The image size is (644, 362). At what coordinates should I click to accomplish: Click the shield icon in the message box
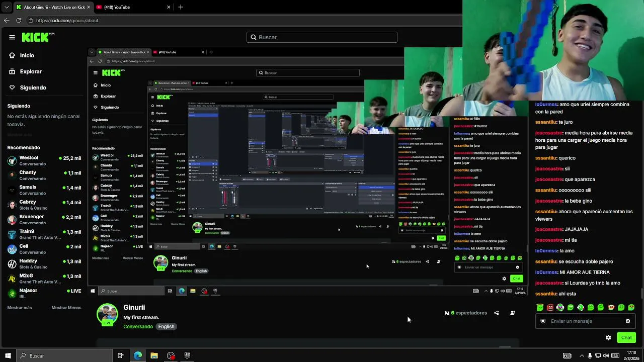tap(543, 321)
